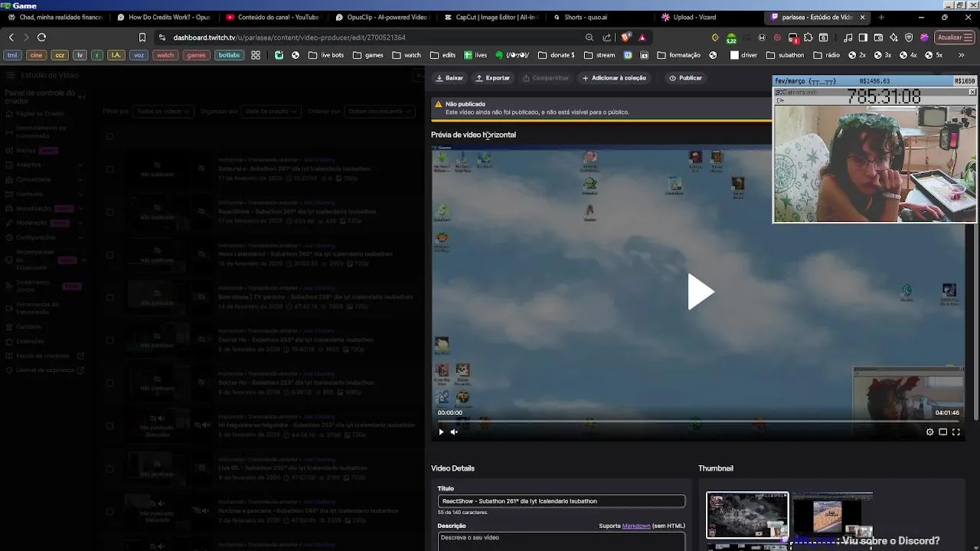Open video player settings gear
The width and height of the screenshot is (980, 551).
tap(930, 432)
